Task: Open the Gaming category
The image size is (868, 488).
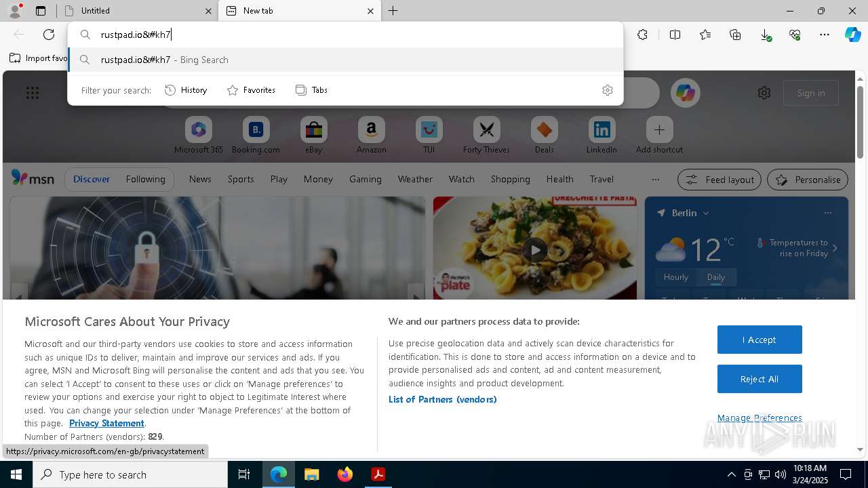Action: 366,179
